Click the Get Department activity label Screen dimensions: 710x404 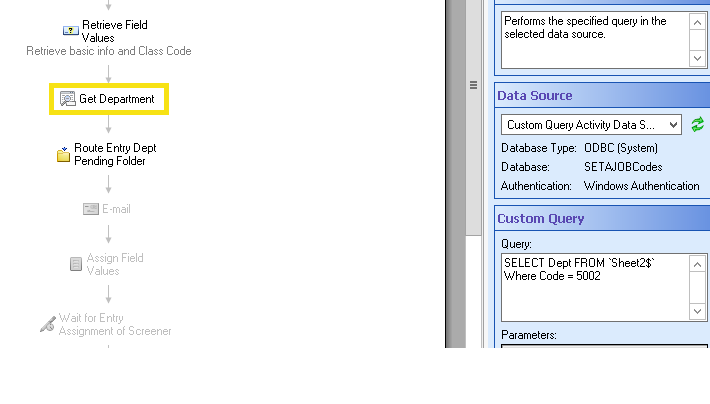coord(117,99)
